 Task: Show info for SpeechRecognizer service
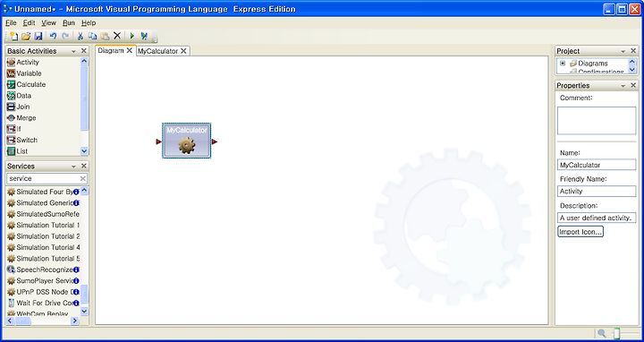pyautogui.click(x=76, y=269)
